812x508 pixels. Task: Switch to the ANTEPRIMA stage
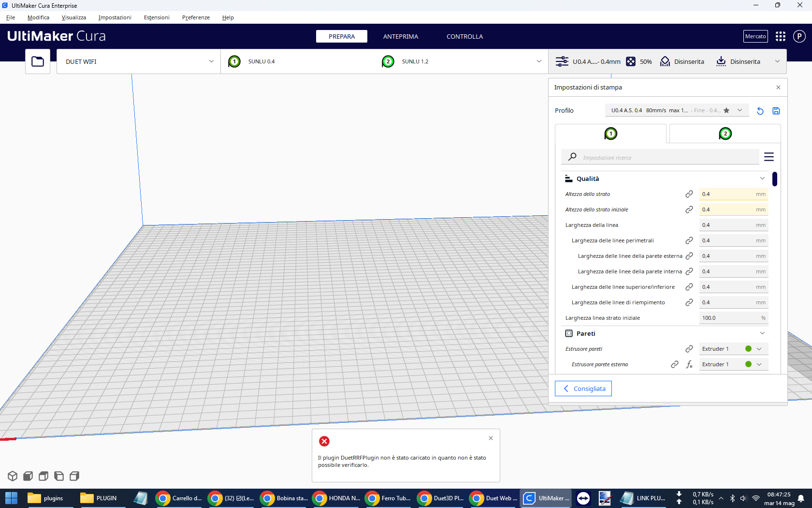tap(401, 36)
